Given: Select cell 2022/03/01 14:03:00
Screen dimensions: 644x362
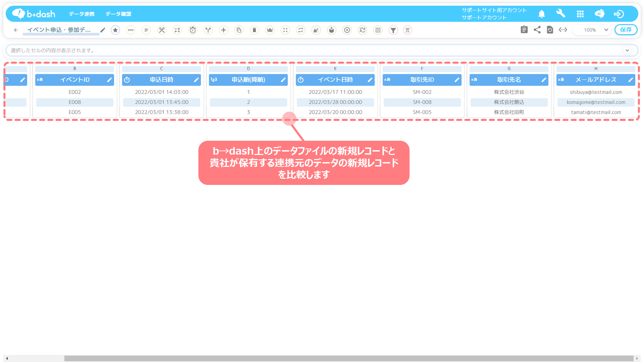Looking at the screenshot, I should pos(162,92).
